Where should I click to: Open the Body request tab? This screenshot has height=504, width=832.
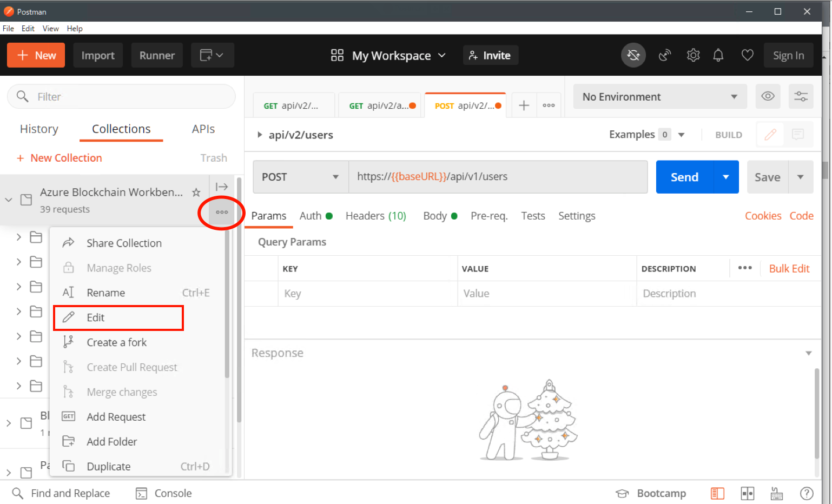tap(440, 216)
